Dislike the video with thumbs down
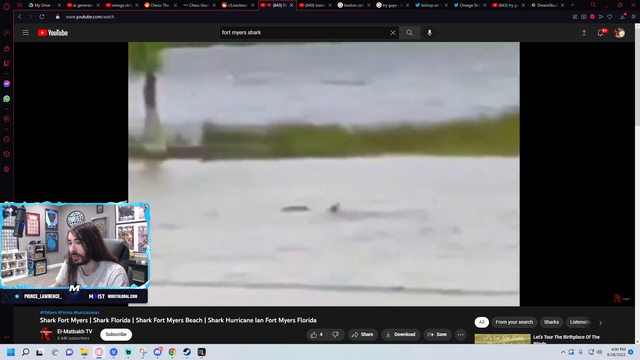The height and width of the screenshot is (360, 640). [336, 335]
